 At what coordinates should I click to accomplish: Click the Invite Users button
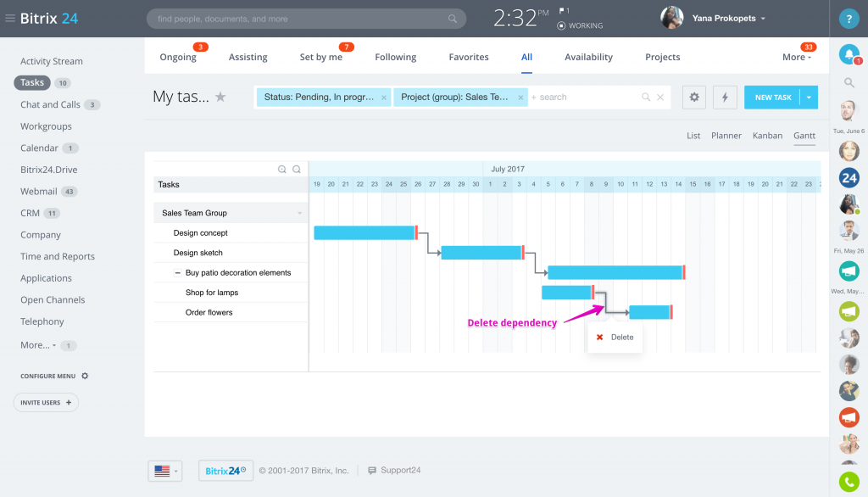click(x=46, y=403)
